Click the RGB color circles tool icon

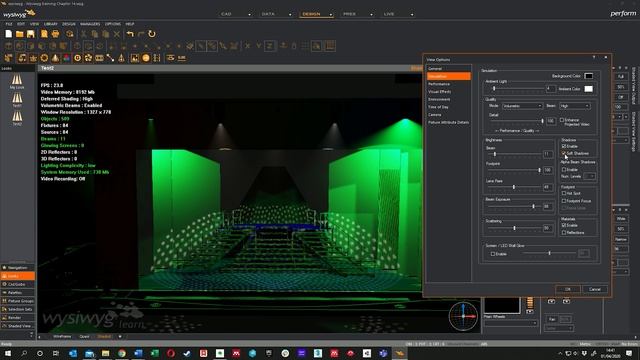coord(66,58)
